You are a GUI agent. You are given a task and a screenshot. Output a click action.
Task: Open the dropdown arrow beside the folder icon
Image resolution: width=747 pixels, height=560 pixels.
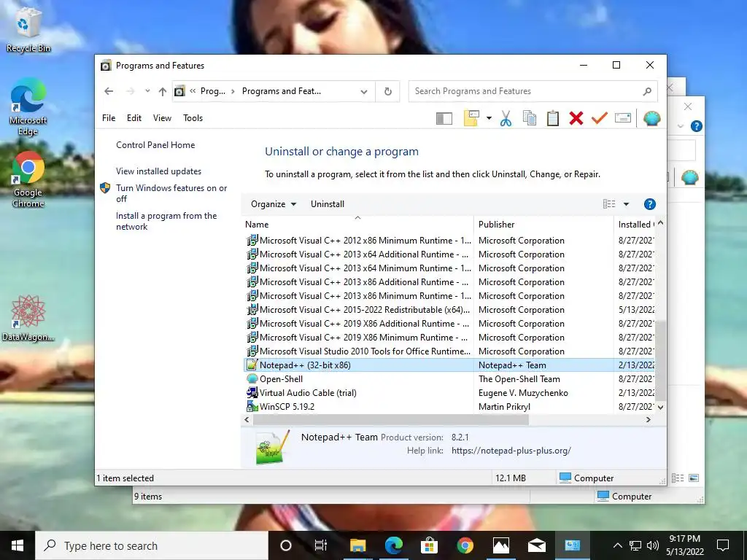click(489, 118)
